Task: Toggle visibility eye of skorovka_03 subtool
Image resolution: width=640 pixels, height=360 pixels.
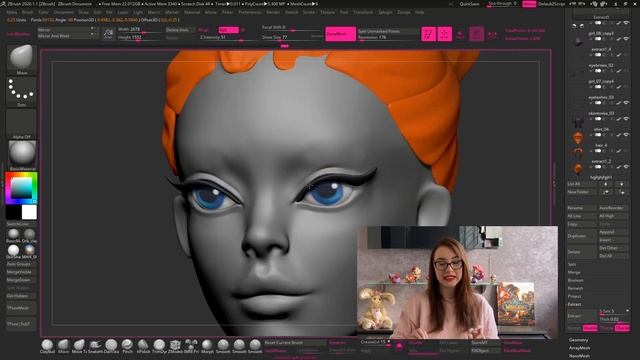Action: pyautogui.click(x=626, y=119)
